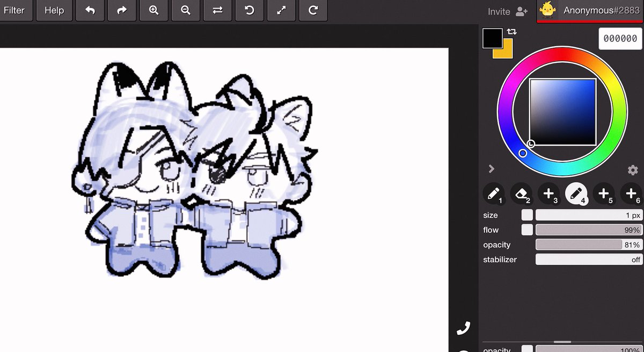Select active pencil preset 4
Viewport: 644px width, 352px height.
576,193
